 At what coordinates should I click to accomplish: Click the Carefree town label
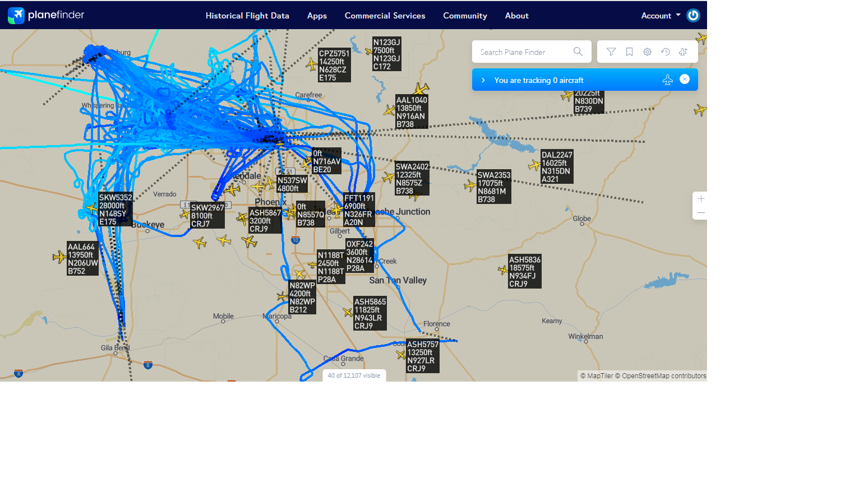coord(308,95)
